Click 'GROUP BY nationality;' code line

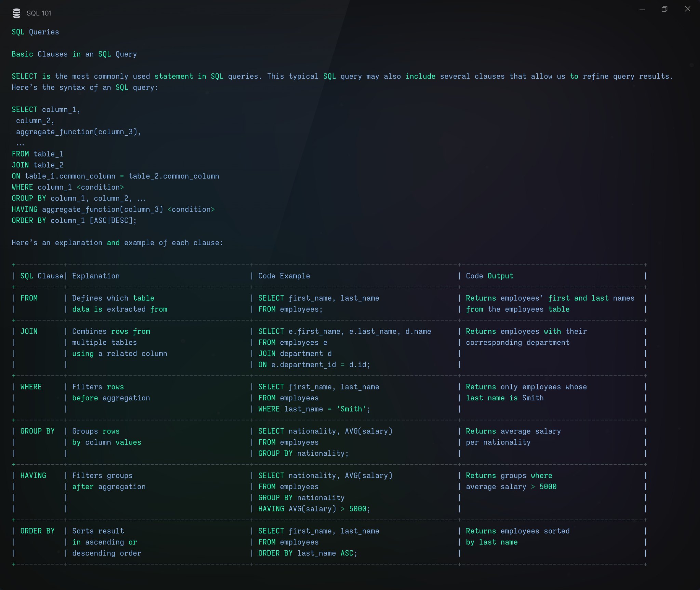(304, 454)
